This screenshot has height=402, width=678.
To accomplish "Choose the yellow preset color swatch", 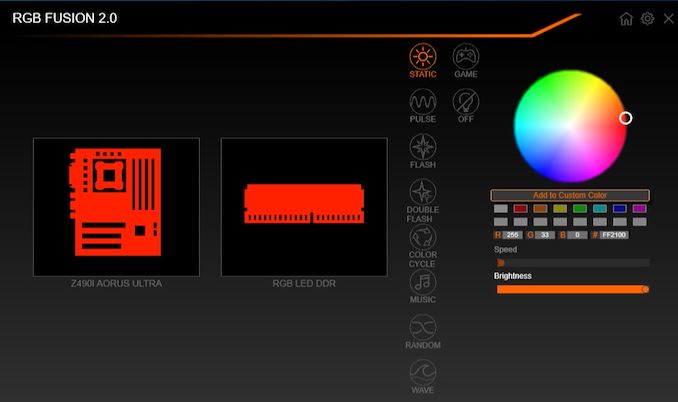I will (x=560, y=209).
